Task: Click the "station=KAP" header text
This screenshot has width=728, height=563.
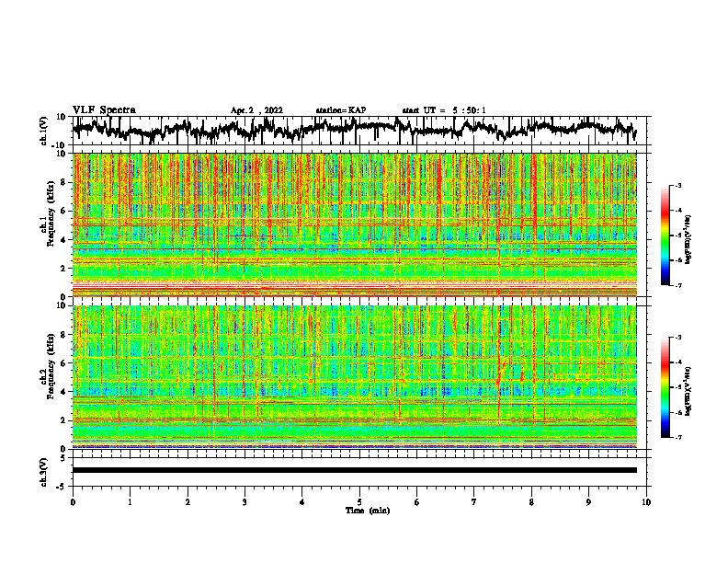Action: coord(341,110)
